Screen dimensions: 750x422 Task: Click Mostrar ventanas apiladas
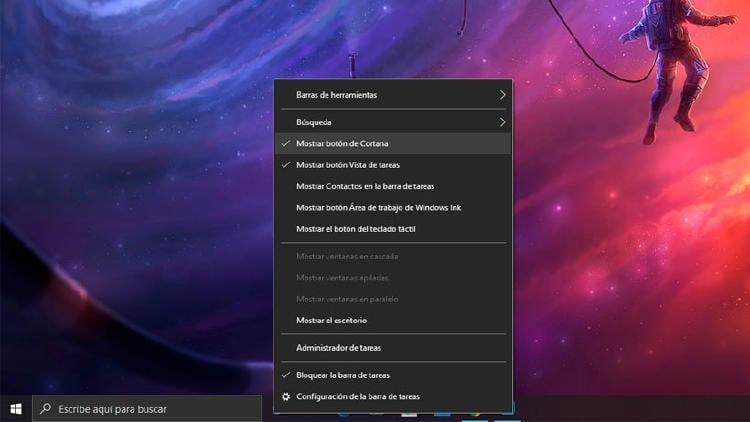pos(342,277)
